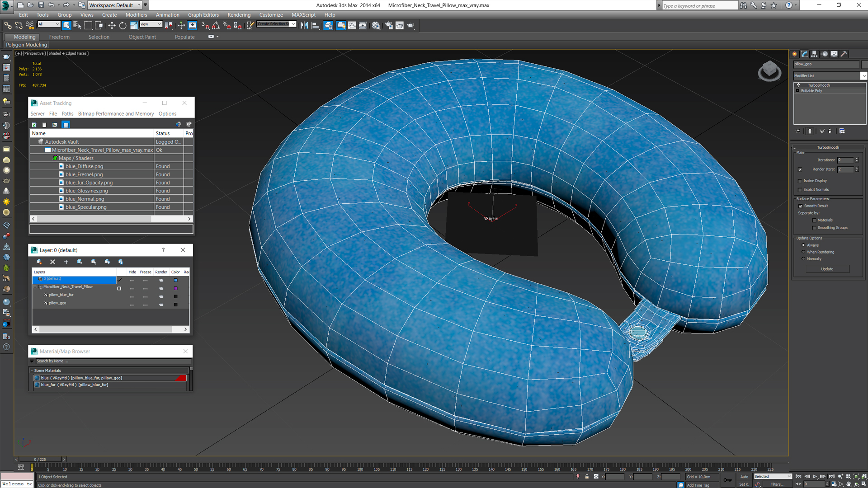Toggle TurboSmooth lightbulb in modifier stack
The width and height of the screenshot is (868, 488).
tap(798, 85)
